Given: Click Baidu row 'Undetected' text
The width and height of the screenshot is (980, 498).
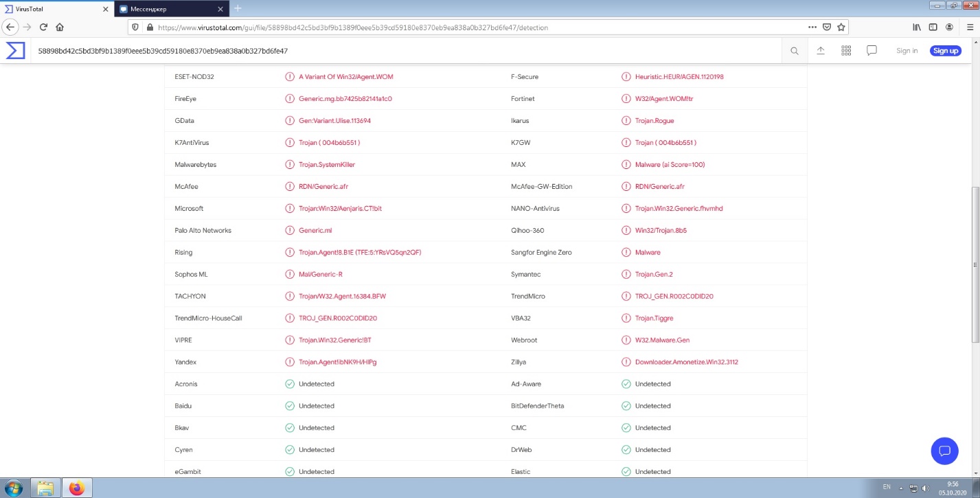Looking at the screenshot, I should (317, 406).
